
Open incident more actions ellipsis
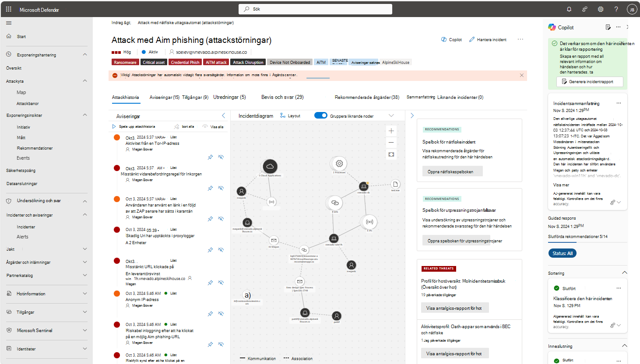pos(520,39)
